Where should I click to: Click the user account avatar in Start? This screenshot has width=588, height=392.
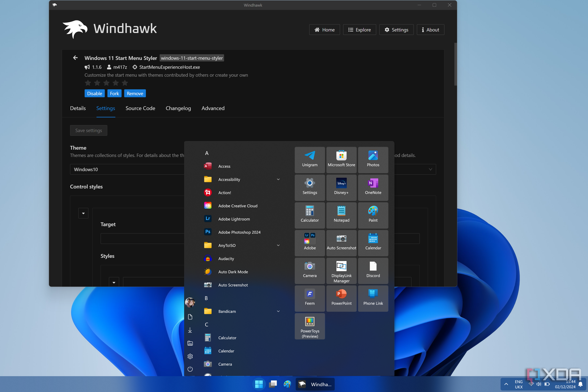tap(190, 302)
